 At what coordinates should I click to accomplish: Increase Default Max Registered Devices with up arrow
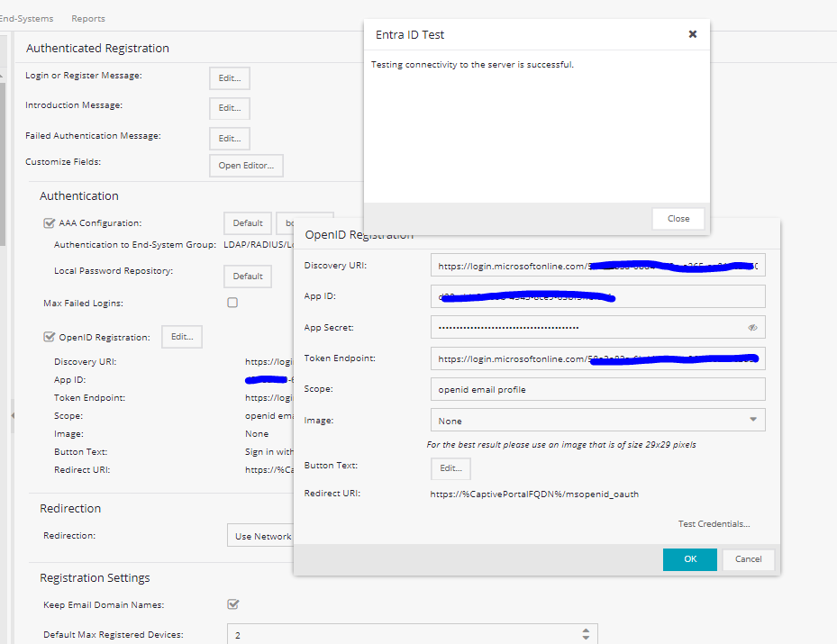[x=586, y=630]
